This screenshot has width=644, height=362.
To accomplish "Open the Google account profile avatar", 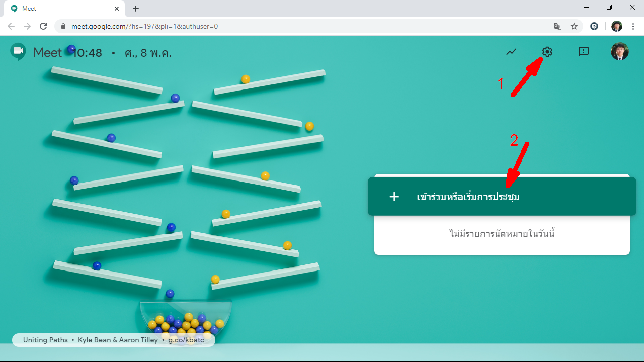I will (619, 51).
